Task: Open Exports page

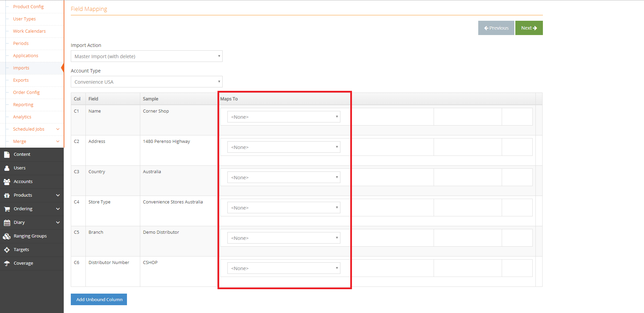Action: [x=21, y=80]
